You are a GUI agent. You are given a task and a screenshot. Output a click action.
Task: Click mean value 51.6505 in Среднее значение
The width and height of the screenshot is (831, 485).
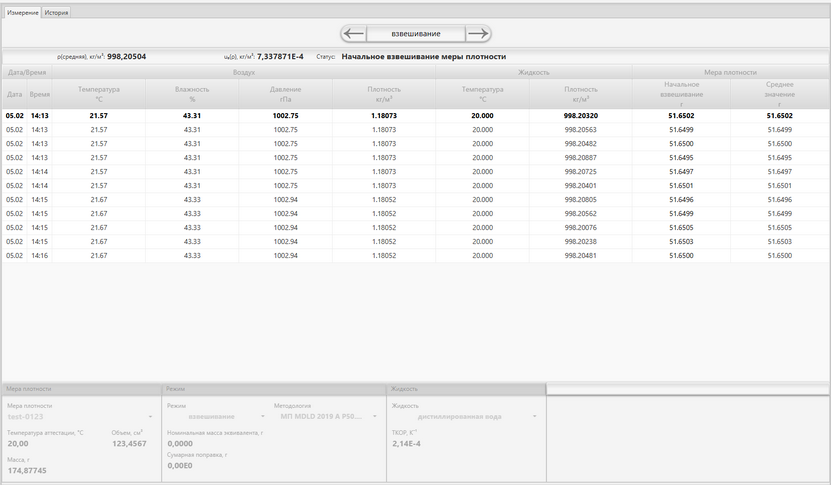780,227
